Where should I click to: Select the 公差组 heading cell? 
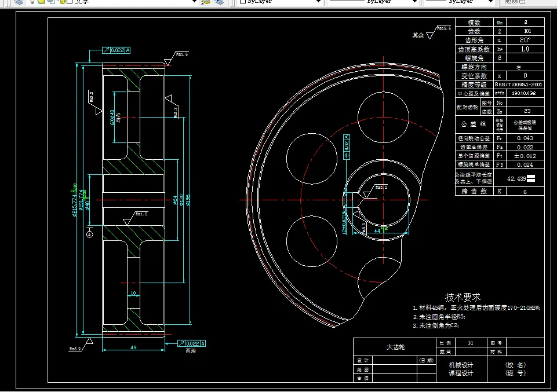click(x=474, y=124)
